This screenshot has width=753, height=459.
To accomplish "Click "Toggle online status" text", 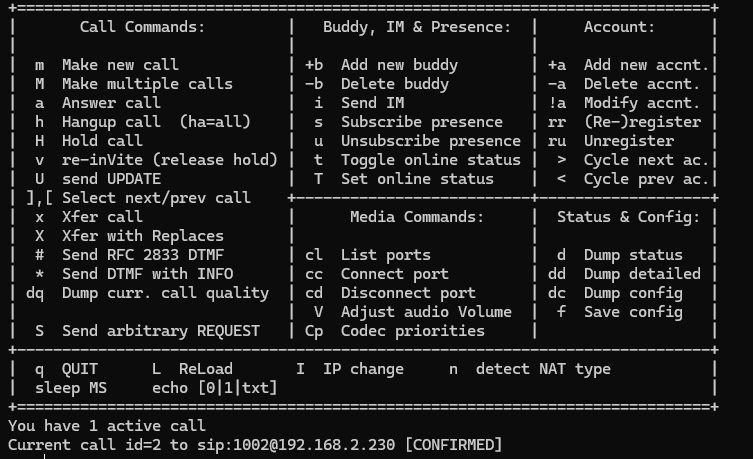I will point(431,160).
